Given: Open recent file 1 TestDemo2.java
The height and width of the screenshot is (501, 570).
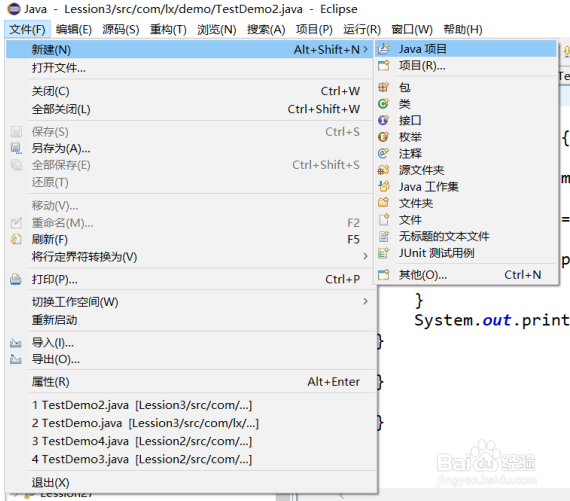Looking at the screenshot, I should point(190,405).
